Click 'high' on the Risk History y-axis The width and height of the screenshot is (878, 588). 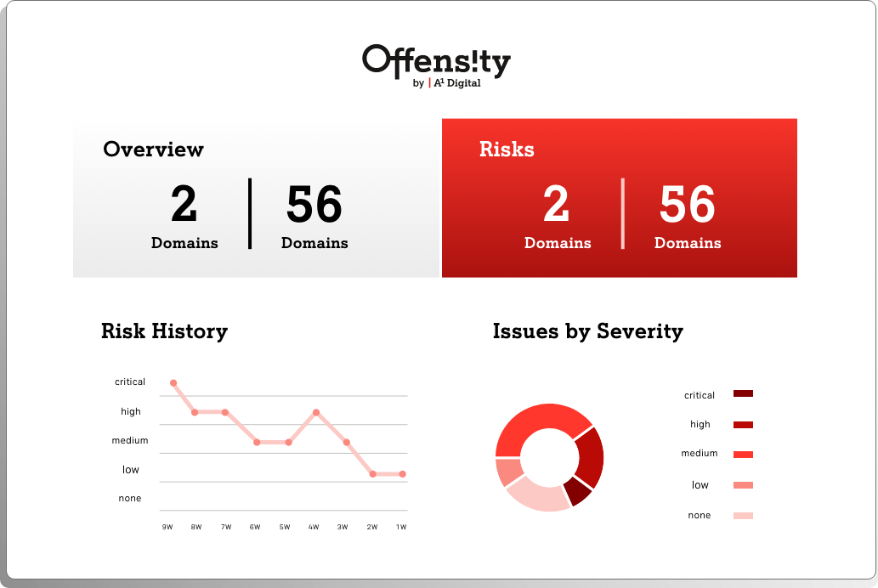point(131,411)
